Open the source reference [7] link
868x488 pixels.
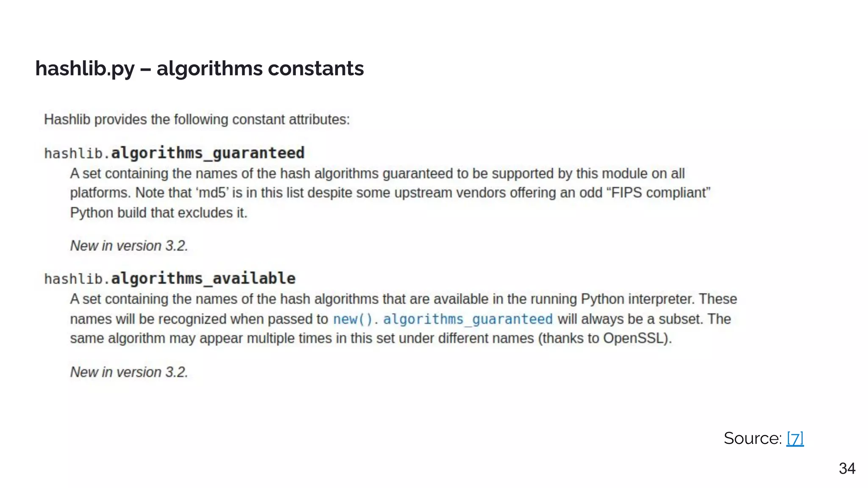[795, 438]
